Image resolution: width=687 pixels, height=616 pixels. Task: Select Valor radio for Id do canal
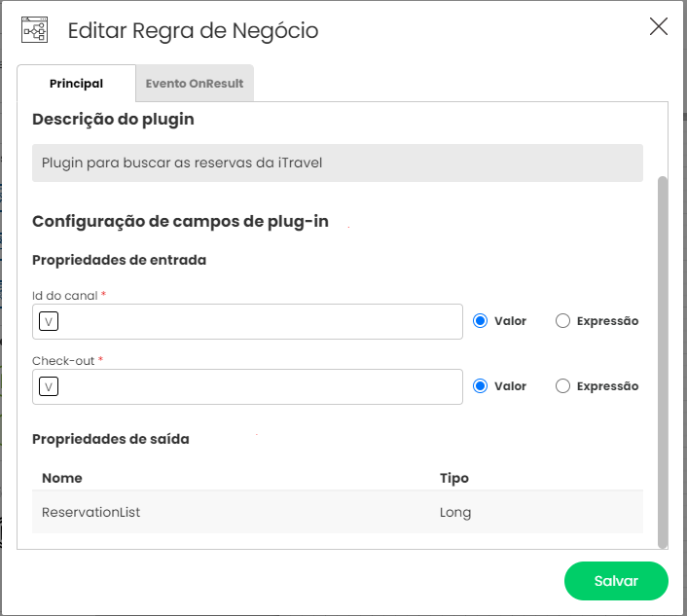[x=480, y=321]
